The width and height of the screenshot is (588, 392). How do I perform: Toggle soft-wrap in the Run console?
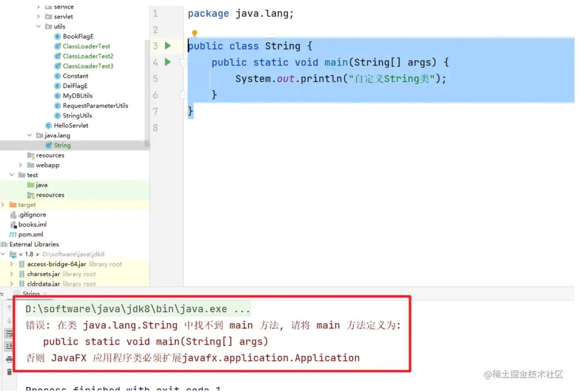tap(9, 334)
